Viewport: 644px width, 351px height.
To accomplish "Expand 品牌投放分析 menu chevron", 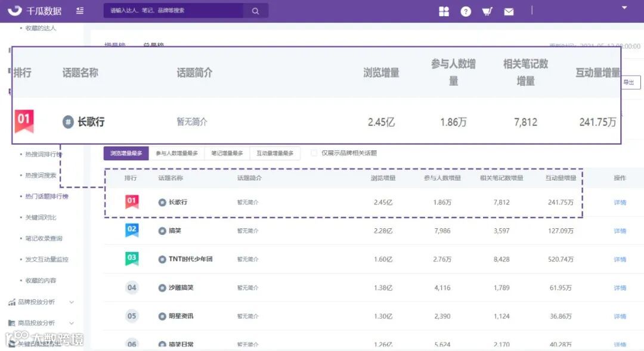I will [72, 302].
